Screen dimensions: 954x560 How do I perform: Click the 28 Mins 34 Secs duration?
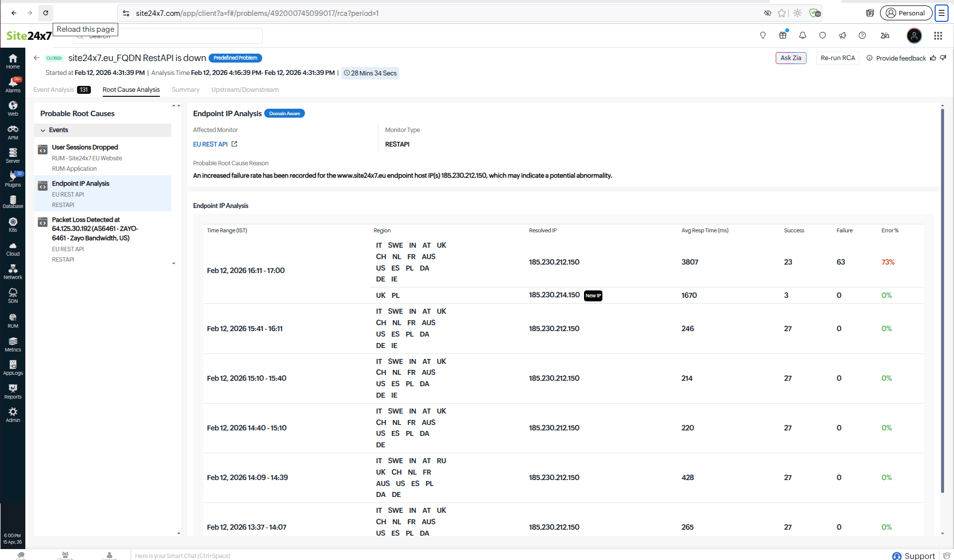coord(370,73)
